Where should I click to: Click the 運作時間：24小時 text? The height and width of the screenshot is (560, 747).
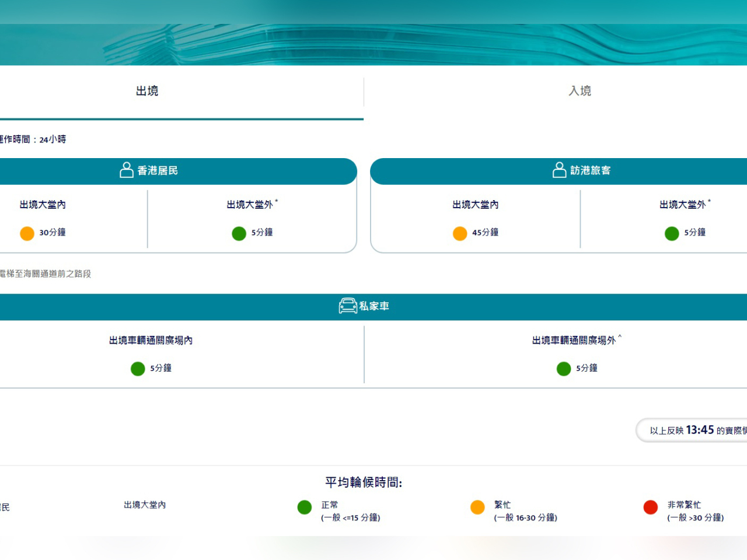[33, 139]
